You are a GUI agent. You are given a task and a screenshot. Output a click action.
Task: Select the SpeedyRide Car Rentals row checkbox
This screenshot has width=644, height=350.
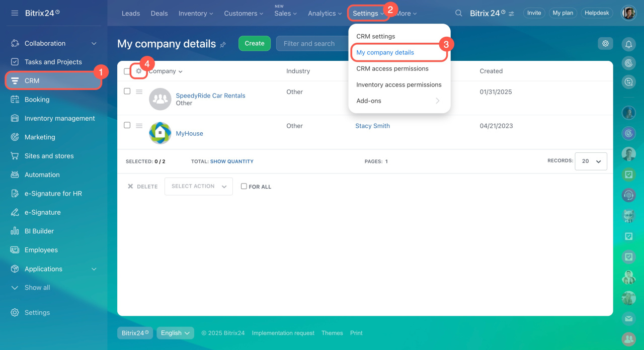pyautogui.click(x=127, y=92)
